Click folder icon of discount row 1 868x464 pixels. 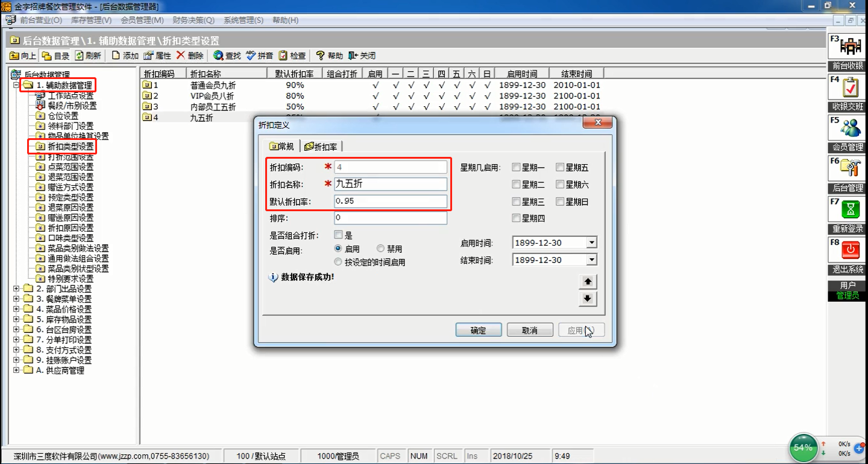pyautogui.click(x=147, y=85)
